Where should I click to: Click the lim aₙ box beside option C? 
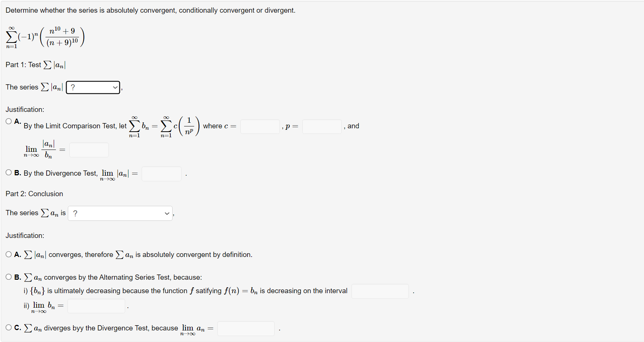(x=246, y=328)
